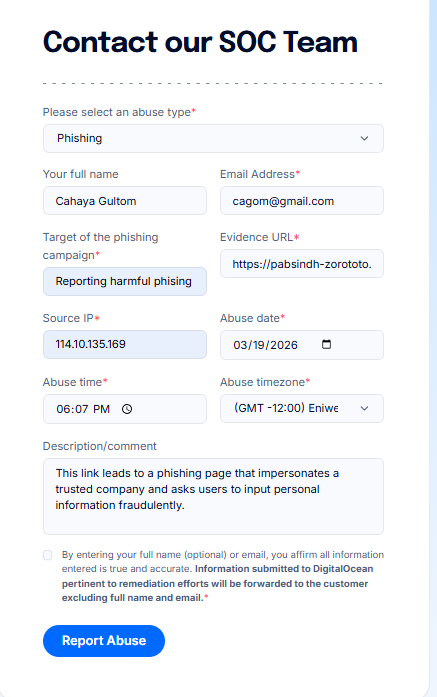Click the Evidence URL input field
The image size is (437, 697).
point(302,264)
